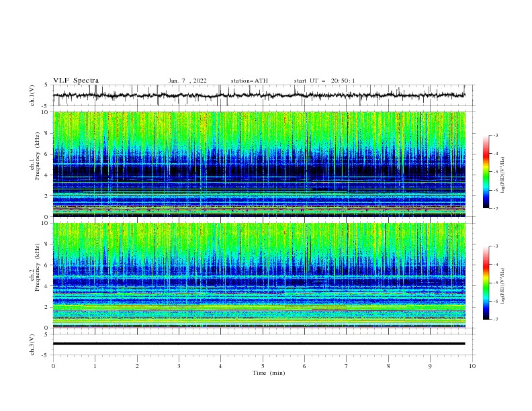Click the log(PSD) label beside ch.1 colorbar

503,175
